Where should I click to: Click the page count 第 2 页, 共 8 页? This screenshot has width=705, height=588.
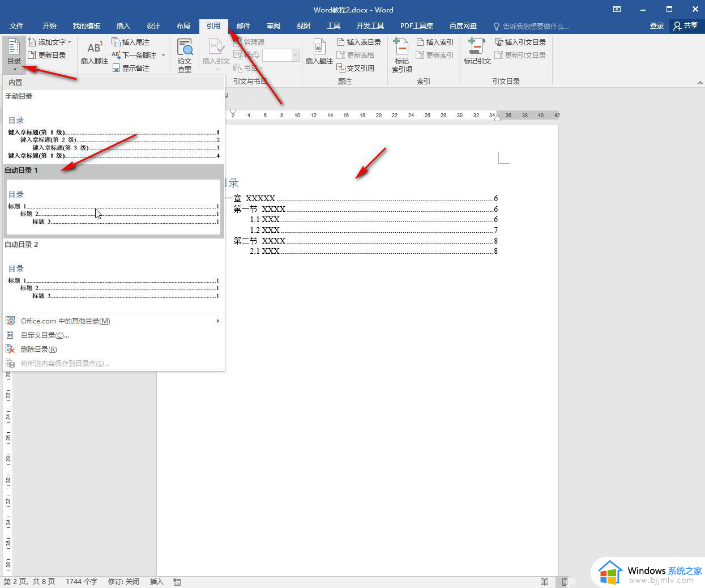pos(29,582)
